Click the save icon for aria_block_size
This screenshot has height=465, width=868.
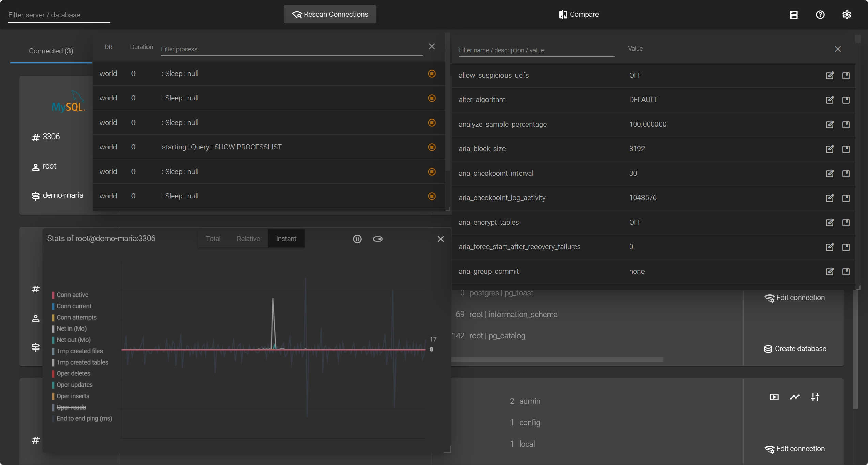coord(846,149)
